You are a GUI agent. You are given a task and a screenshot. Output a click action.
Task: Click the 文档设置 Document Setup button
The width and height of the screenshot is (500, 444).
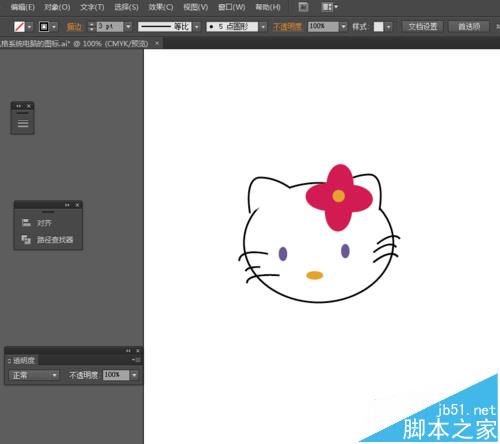(x=423, y=27)
